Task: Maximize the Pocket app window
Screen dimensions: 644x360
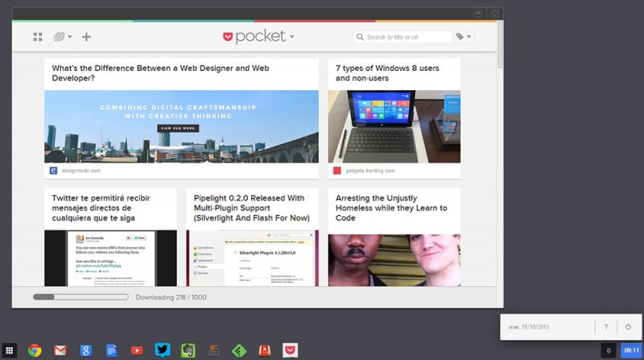Action: (x=478, y=14)
